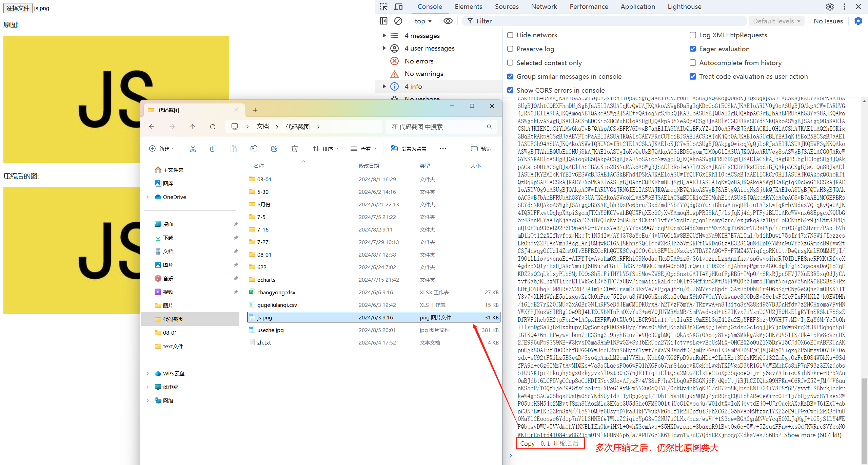The height and width of the screenshot is (465, 868).
Task: Check Autocomplete from history
Action: pyautogui.click(x=693, y=63)
